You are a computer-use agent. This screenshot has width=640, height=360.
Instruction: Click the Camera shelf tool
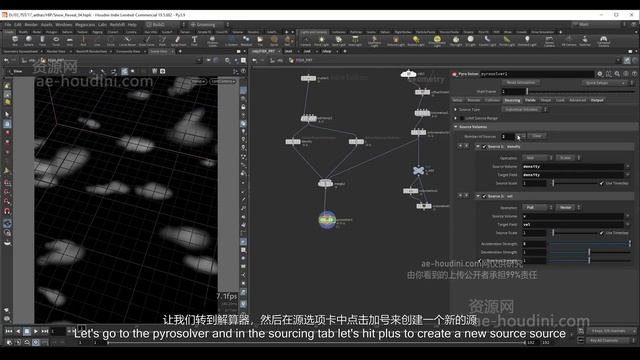pyautogui.click(x=305, y=40)
